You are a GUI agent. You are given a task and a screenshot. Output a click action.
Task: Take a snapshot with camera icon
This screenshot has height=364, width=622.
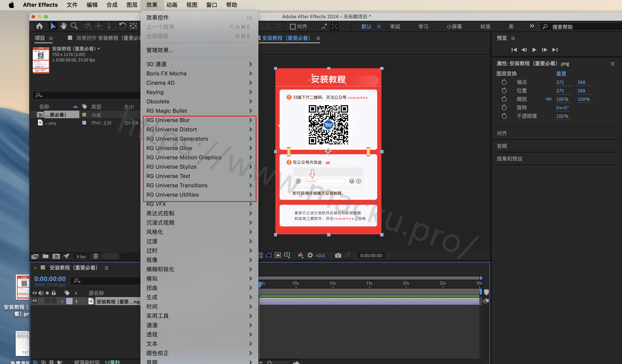[x=338, y=255]
